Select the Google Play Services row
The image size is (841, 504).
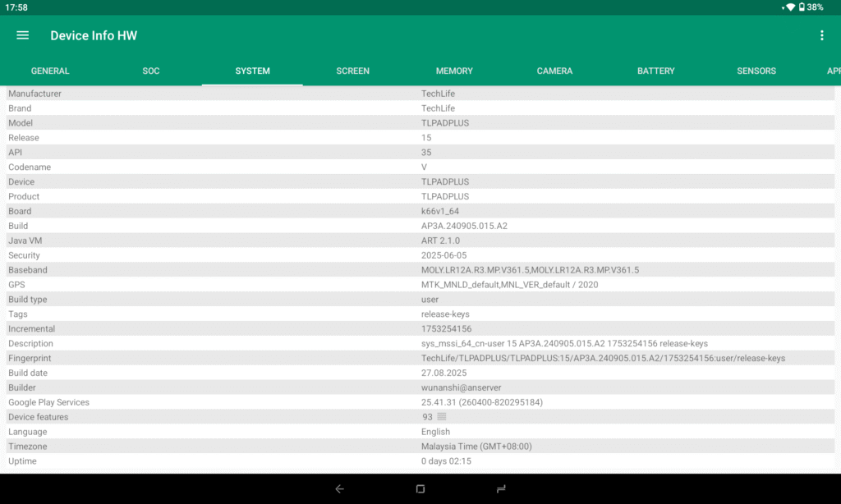pos(481,402)
